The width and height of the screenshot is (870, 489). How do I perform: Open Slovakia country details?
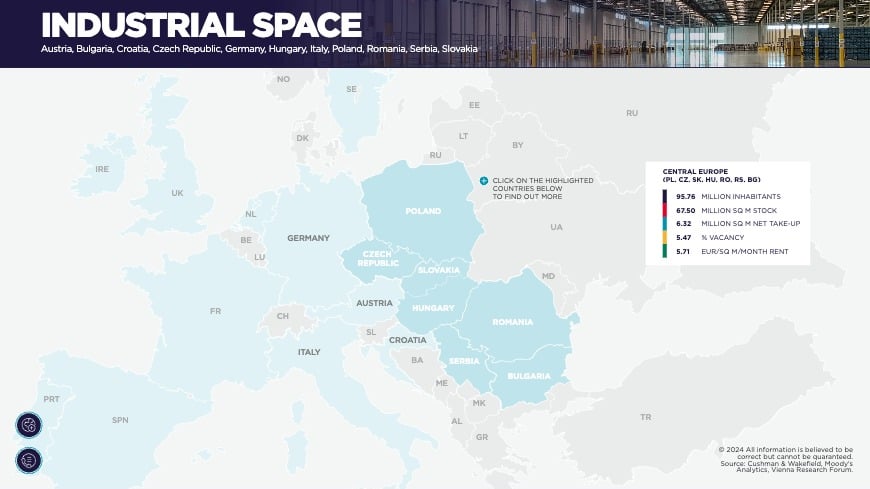tap(438, 270)
